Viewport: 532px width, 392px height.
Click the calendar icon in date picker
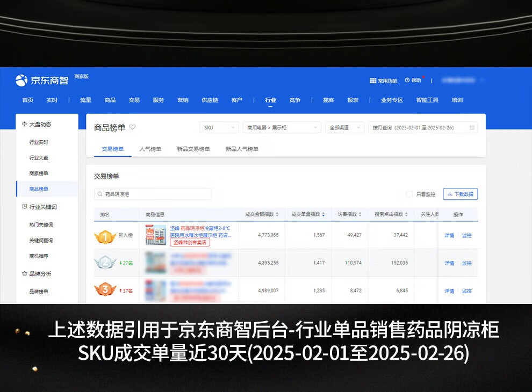tap(472, 128)
